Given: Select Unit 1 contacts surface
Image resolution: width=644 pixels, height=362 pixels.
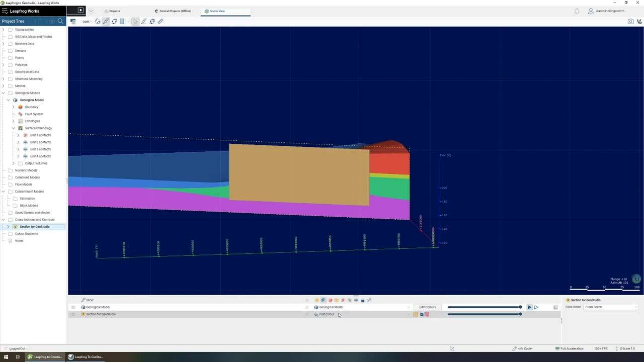Looking at the screenshot, I should [x=40, y=135].
